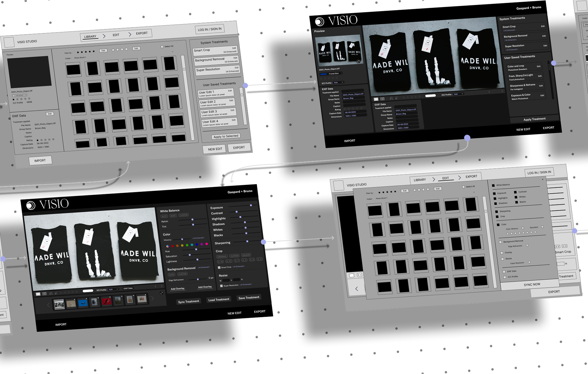Adjust the Kelvin slider in the edit screen
This screenshot has width=588, height=374.
[x=192, y=219]
